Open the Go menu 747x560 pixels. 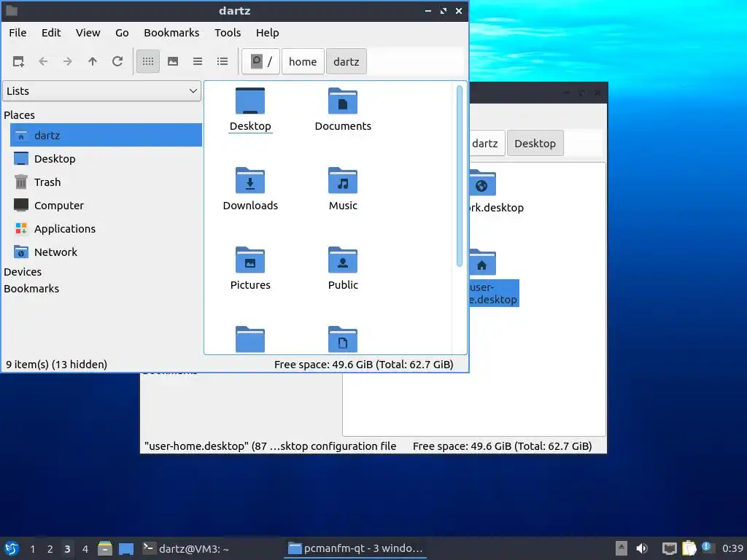(122, 33)
